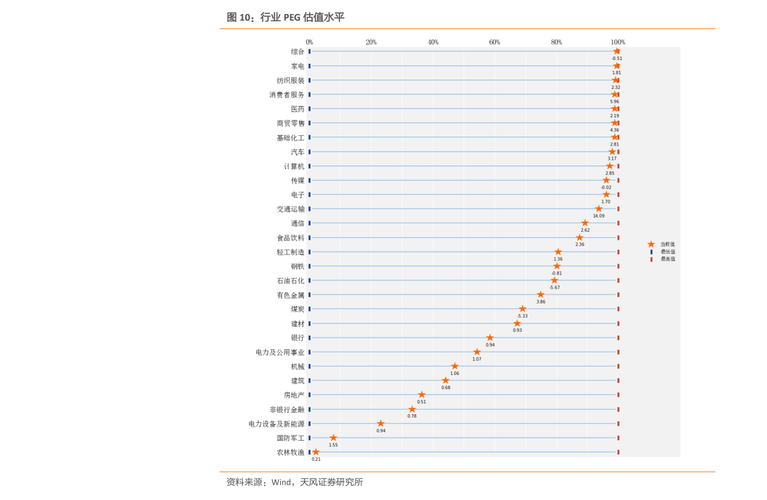Click the 14.09 value under the 交通运输 star
The image size is (767, 500).
click(x=598, y=216)
